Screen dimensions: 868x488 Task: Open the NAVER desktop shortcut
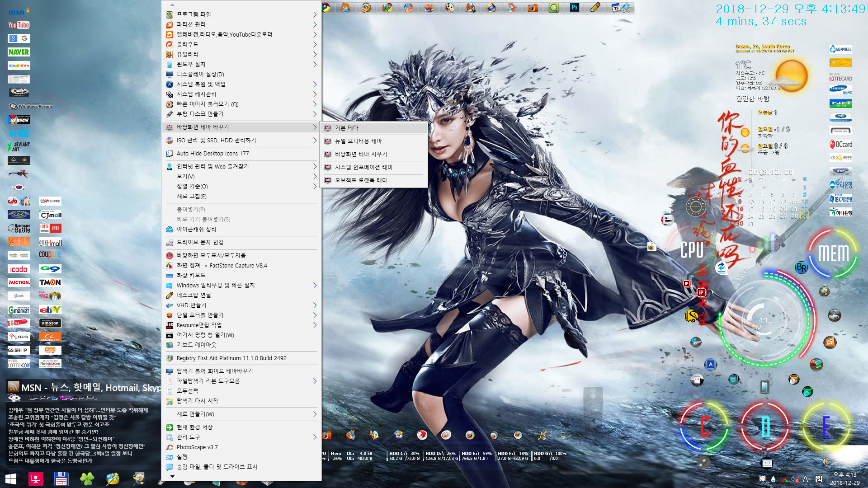19,52
